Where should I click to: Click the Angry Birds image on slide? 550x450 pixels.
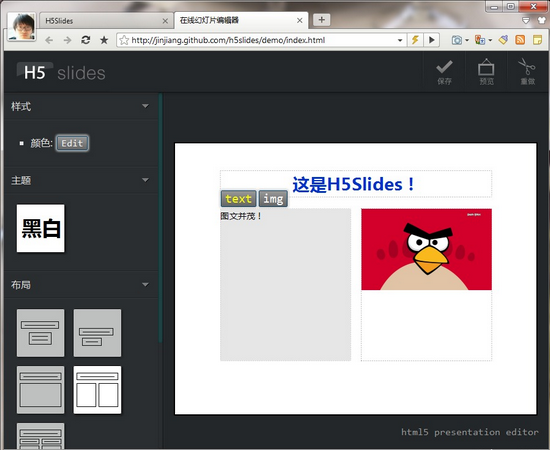427,249
